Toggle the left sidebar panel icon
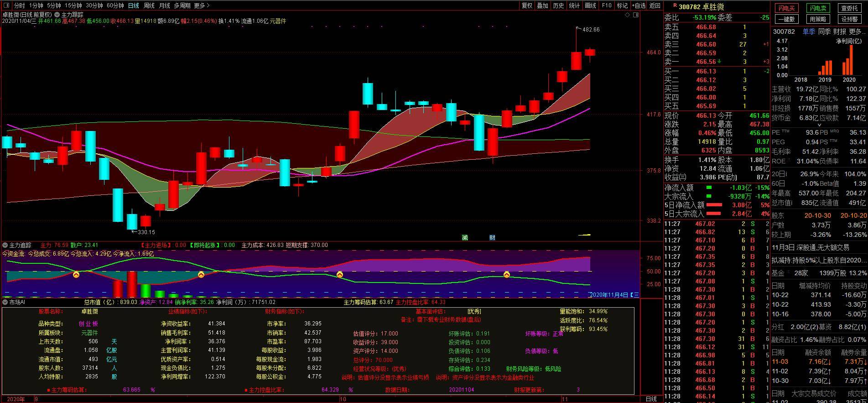 [x=6, y=5]
